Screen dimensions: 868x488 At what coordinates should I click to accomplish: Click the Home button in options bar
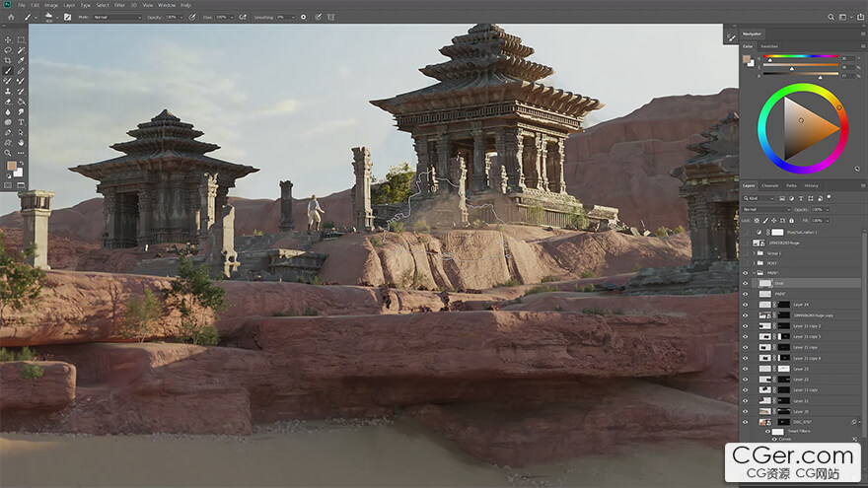click(11, 17)
